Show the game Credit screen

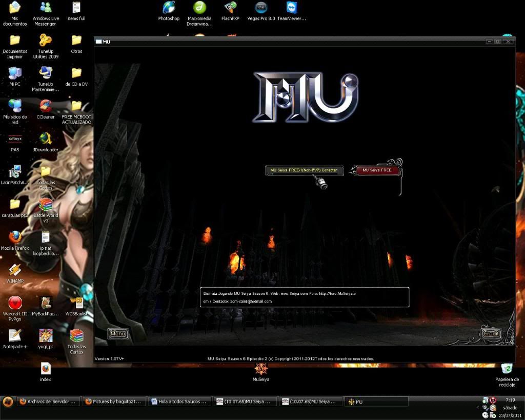pyautogui.click(x=491, y=333)
